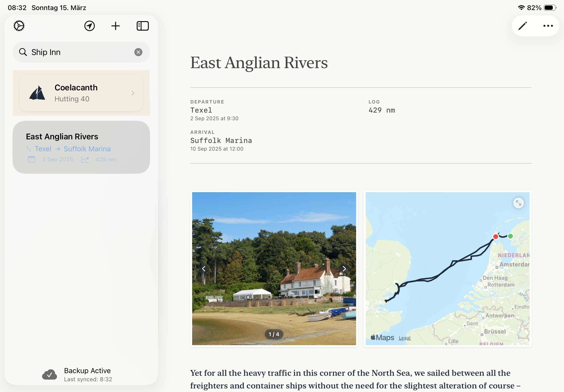
Task: Expand the Coelacanth boat details chevron
Action: point(133,93)
